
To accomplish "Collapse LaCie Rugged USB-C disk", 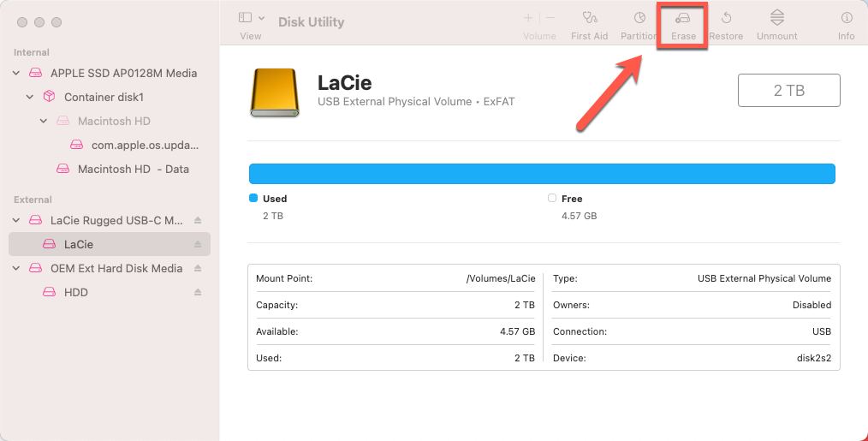I will (16, 221).
